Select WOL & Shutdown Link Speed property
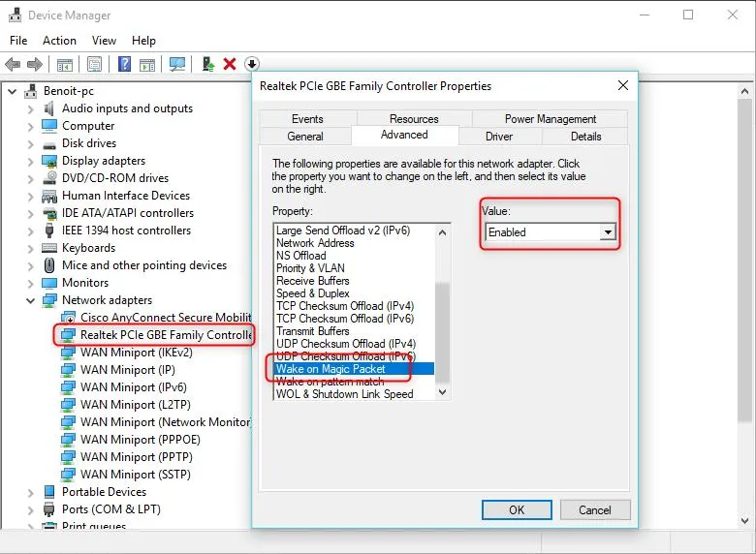 click(x=355, y=394)
